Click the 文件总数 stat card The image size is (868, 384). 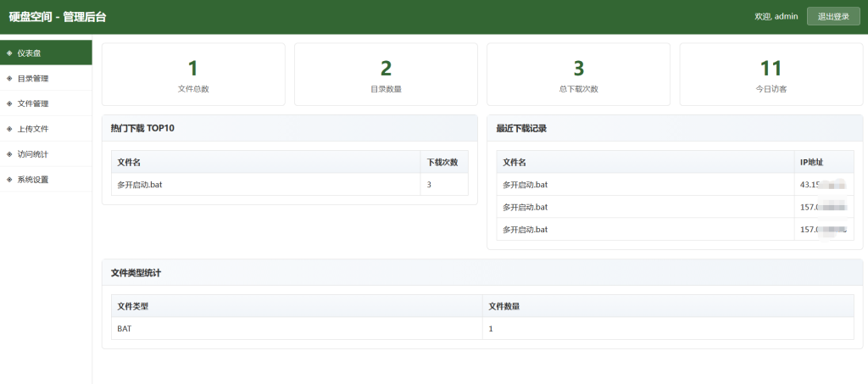click(193, 75)
